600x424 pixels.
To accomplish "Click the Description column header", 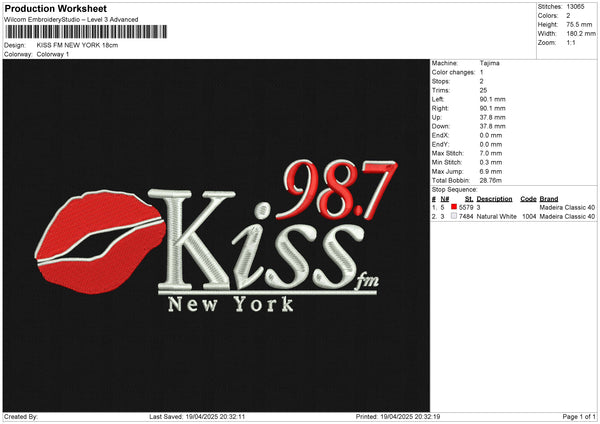I will click(494, 199).
